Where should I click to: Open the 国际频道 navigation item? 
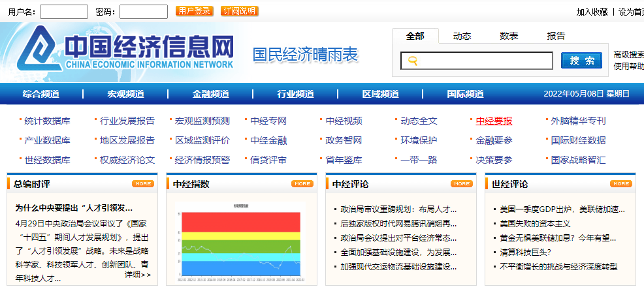coord(465,94)
